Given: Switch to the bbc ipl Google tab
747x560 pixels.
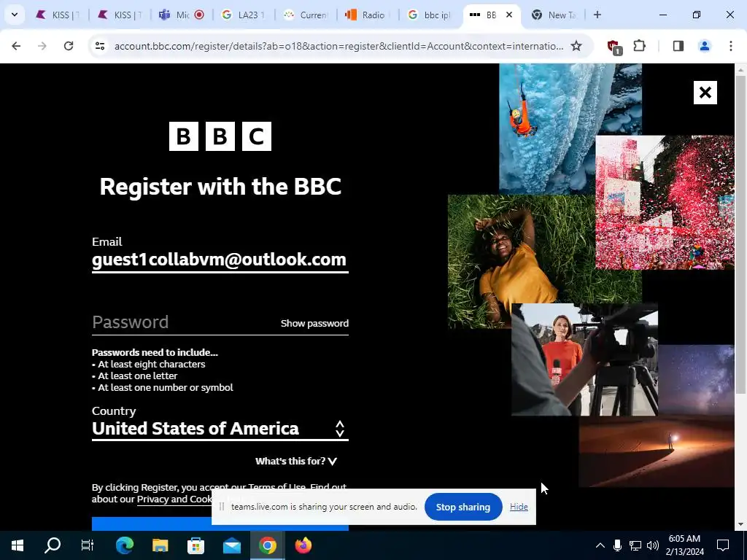Looking at the screenshot, I should 429,15.
